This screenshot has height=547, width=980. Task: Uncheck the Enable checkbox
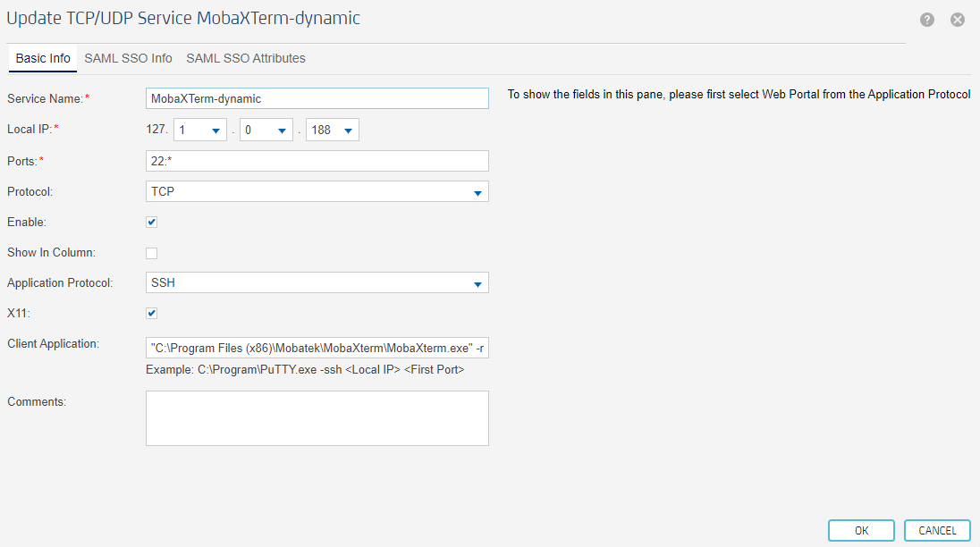pos(151,223)
